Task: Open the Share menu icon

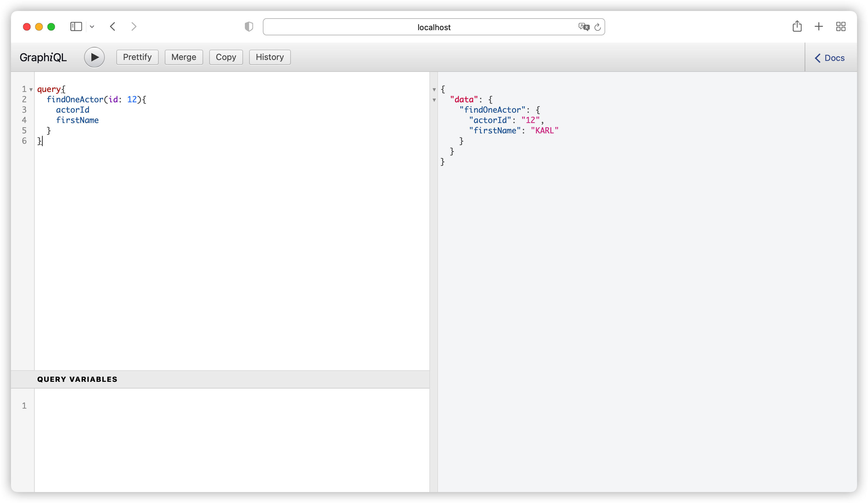Action: 797,26
